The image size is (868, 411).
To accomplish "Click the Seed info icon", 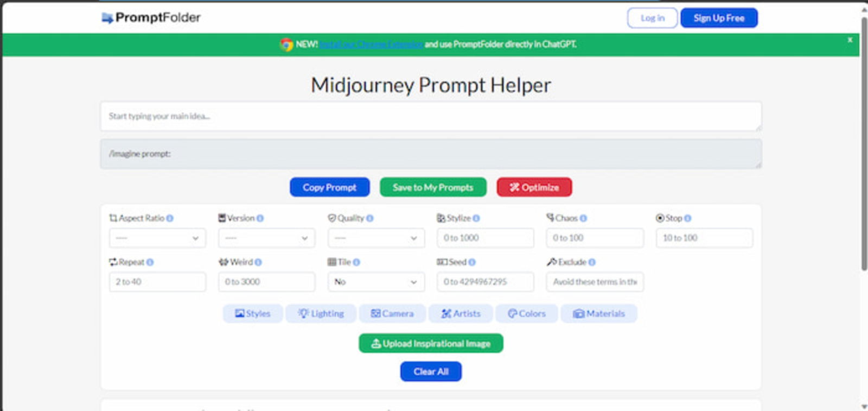I will [x=472, y=262].
